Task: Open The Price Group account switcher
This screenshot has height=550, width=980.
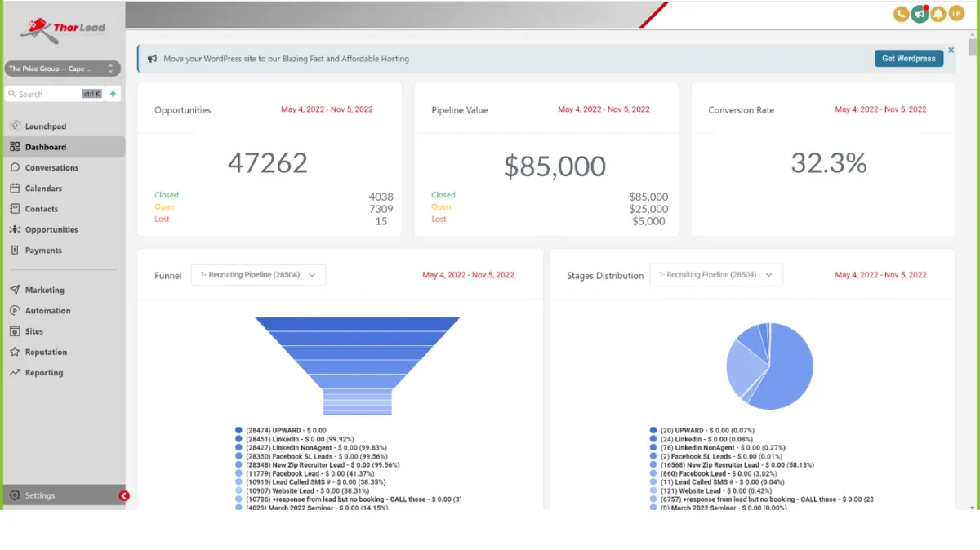Action: pyautogui.click(x=62, y=69)
